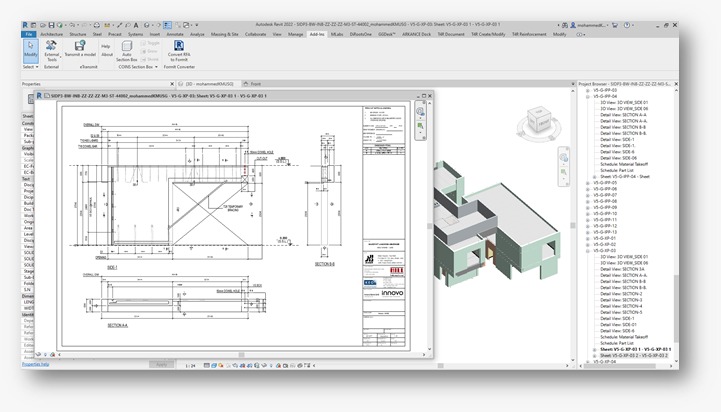Click Save icon in quick access toolbar
Screen dimensions: 721x412
(51, 25)
